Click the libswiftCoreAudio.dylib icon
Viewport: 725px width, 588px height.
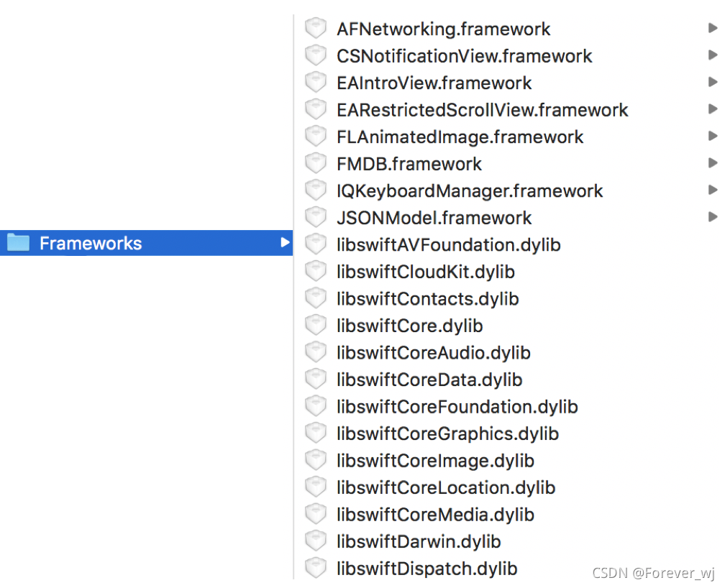pos(316,352)
